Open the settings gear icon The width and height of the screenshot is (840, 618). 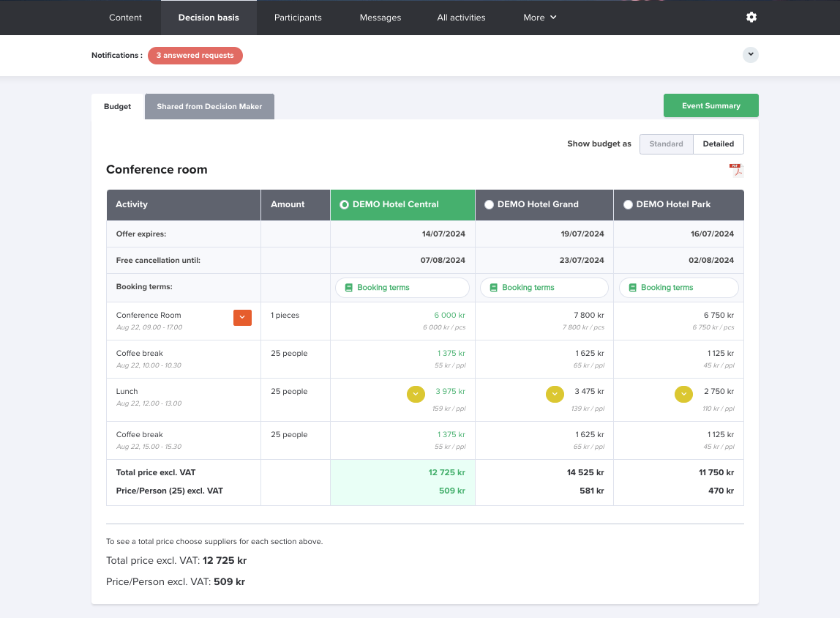(751, 17)
